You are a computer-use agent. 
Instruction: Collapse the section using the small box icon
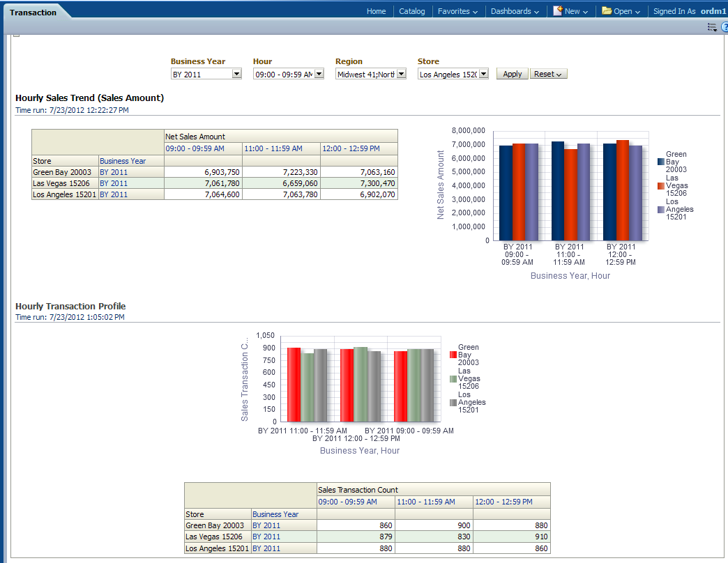17,35
